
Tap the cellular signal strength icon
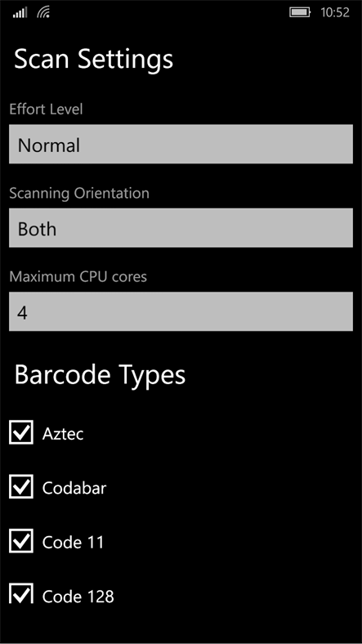click(x=20, y=13)
